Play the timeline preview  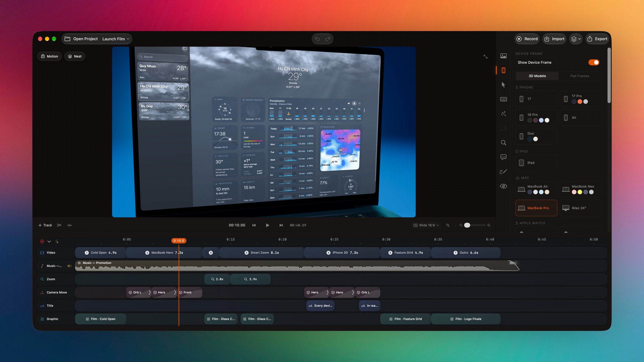267,225
